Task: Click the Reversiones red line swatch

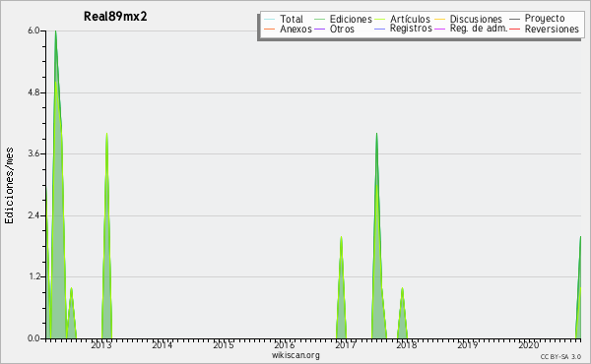Action: (x=514, y=29)
